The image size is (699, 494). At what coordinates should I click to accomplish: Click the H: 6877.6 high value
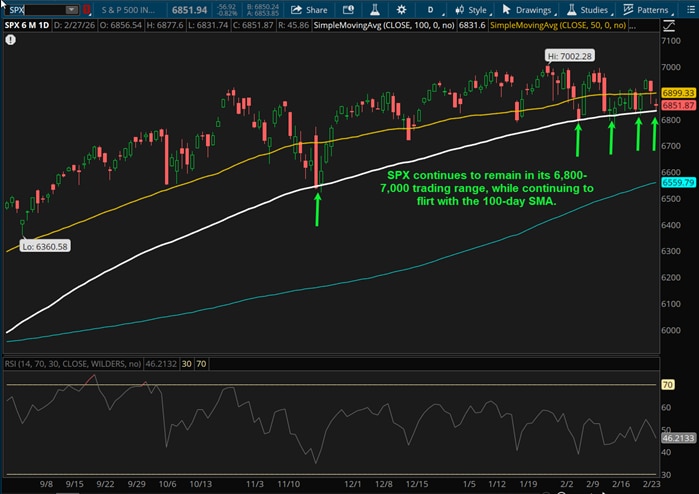(x=164, y=25)
